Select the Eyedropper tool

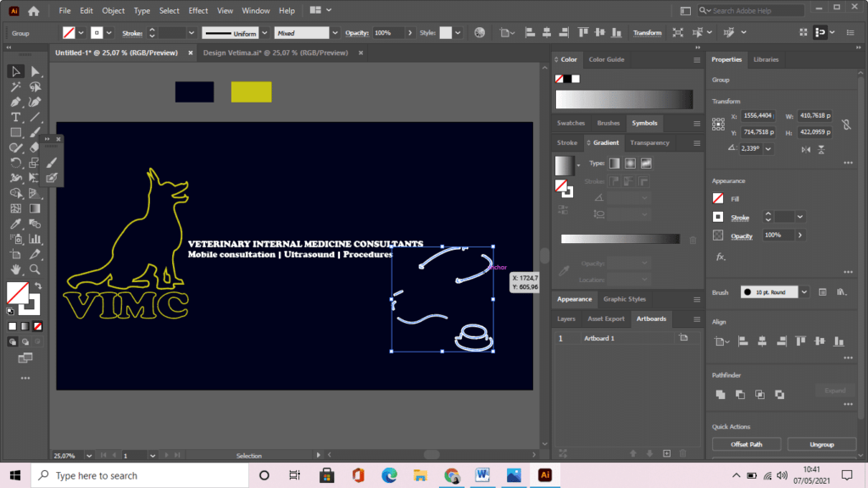(x=15, y=224)
